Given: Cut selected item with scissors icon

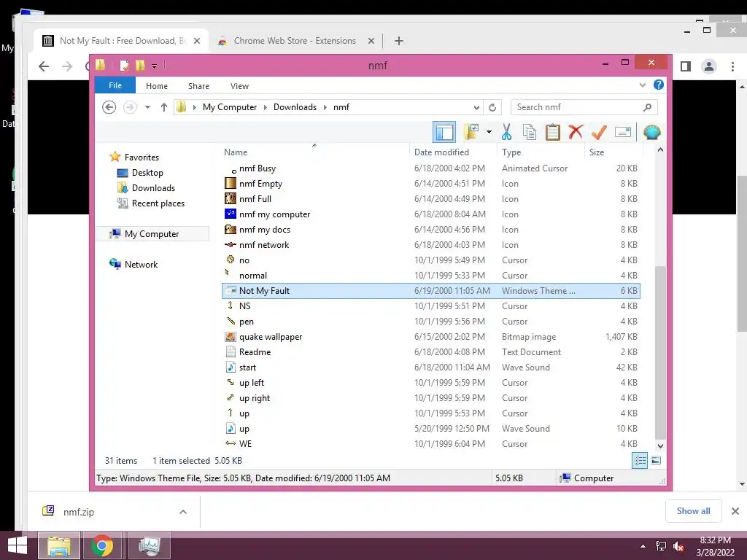Looking at the screenshot, I should click(506, 132).
